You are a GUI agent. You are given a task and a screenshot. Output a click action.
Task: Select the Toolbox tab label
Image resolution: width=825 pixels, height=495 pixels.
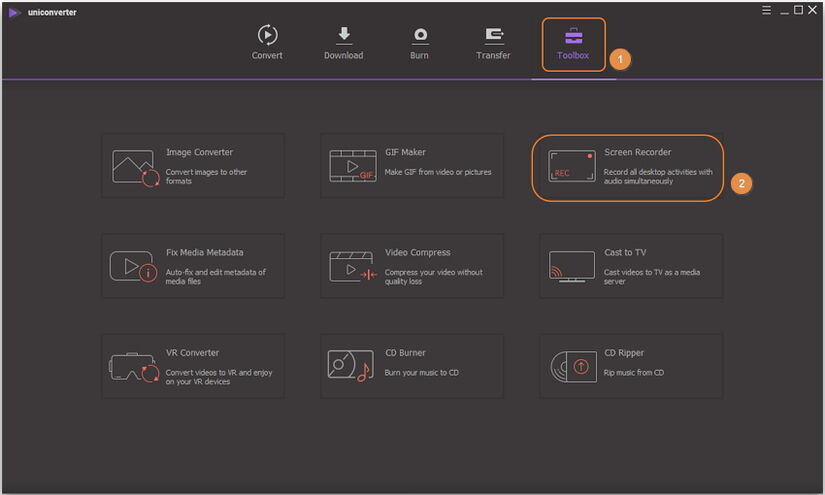[573, 55]
